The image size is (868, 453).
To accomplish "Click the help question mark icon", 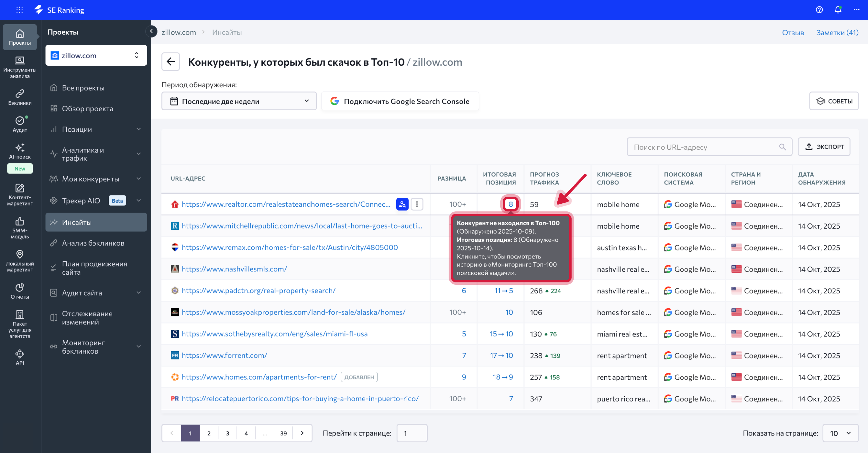I will click(x=819, y=10).
